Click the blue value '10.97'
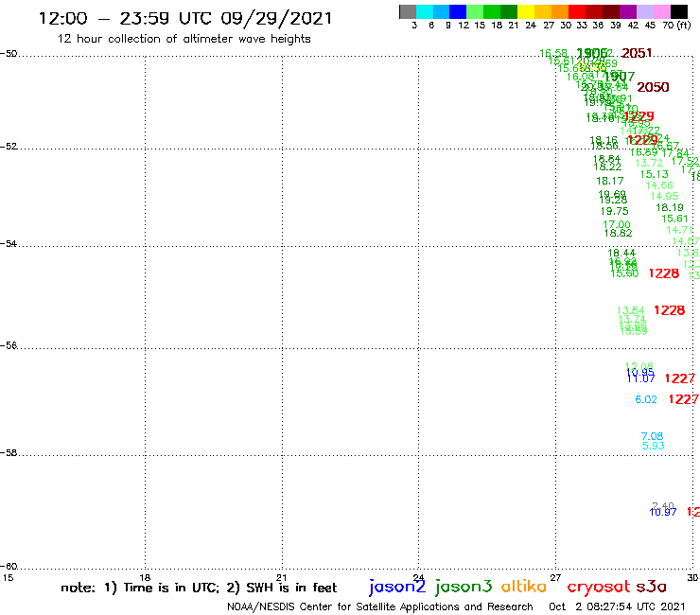The width and height of the screenshot is (700, 615). [663, 512]
